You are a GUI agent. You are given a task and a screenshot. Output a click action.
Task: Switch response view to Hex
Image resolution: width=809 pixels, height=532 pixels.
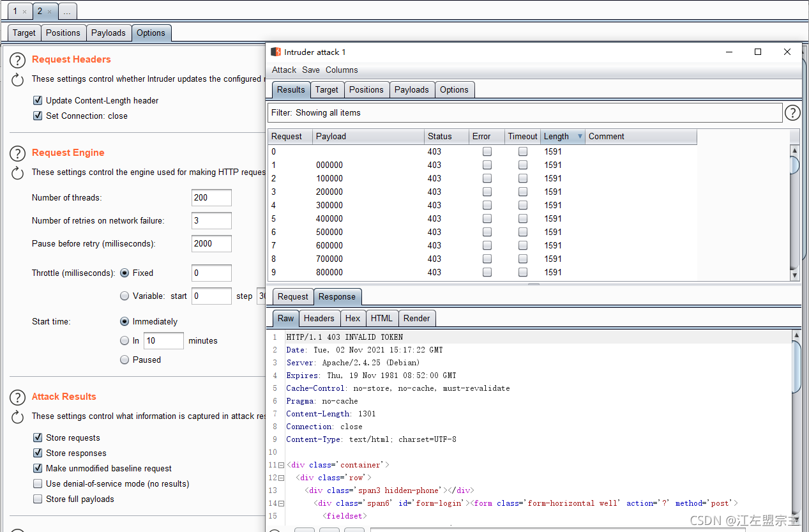point(353,319)
